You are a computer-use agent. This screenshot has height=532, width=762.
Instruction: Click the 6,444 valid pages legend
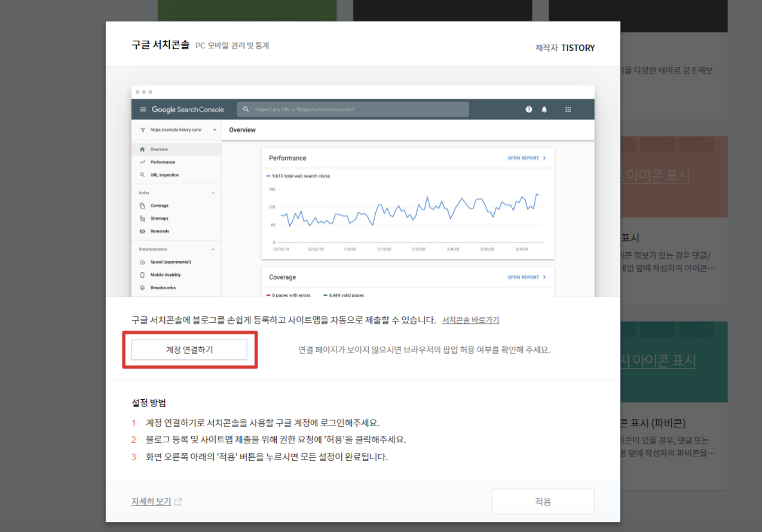pos(344,295)
